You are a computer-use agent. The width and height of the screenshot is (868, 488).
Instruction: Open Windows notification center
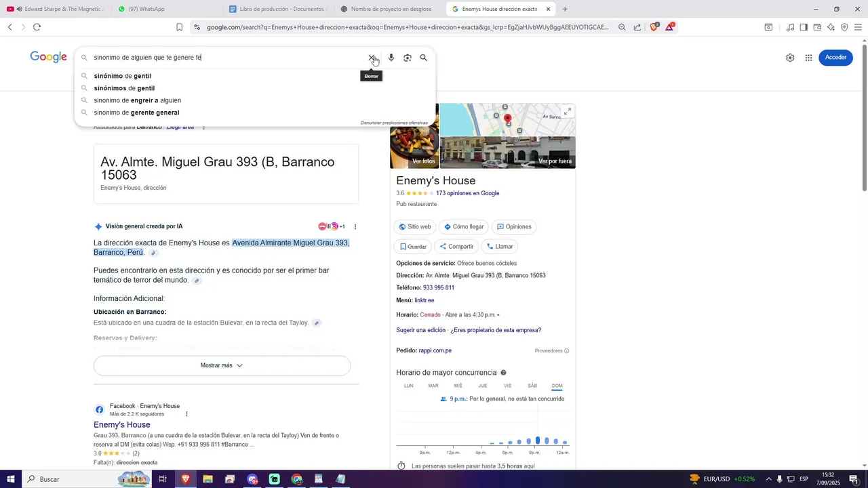pyautogui.click(x=854, y=479)
